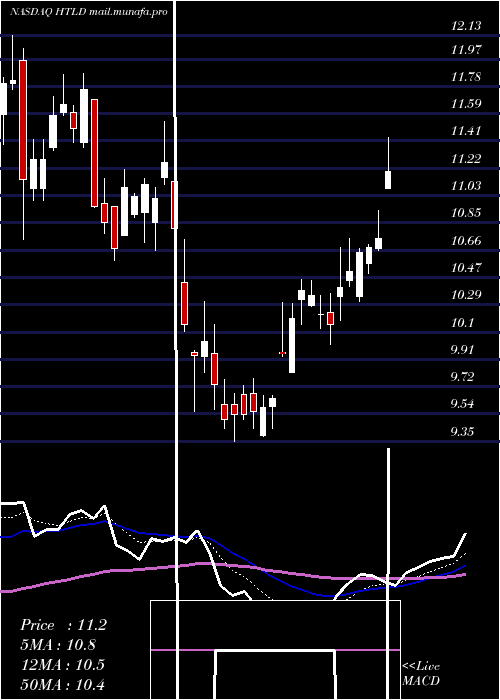
Task: Click the 10.66 price axis label
Action: pos(466,241)
